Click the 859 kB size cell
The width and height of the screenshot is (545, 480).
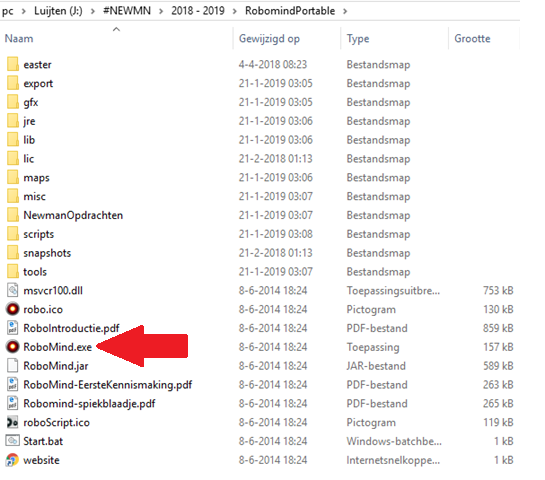click(498, 328)
